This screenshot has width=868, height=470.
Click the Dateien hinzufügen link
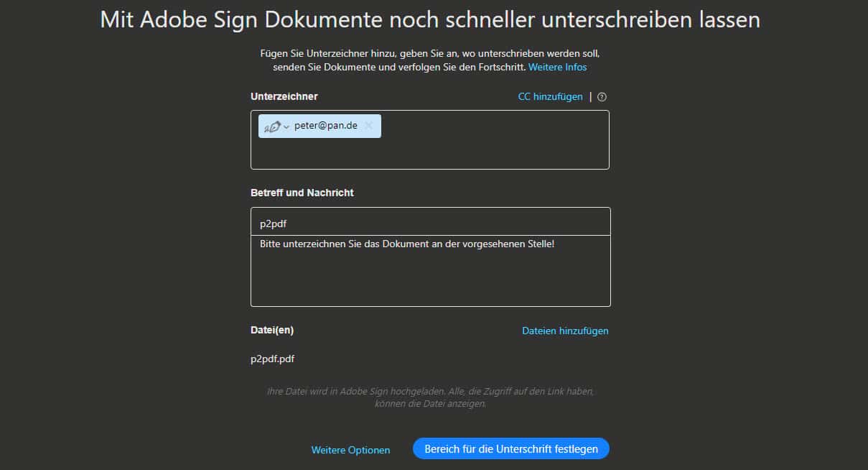(565, 331)
